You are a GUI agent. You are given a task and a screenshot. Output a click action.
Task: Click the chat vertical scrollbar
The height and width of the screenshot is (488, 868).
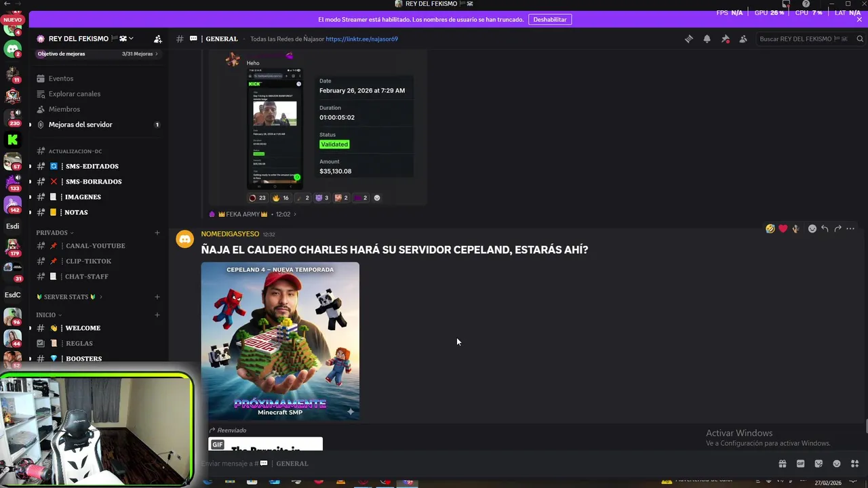point(866,426)
